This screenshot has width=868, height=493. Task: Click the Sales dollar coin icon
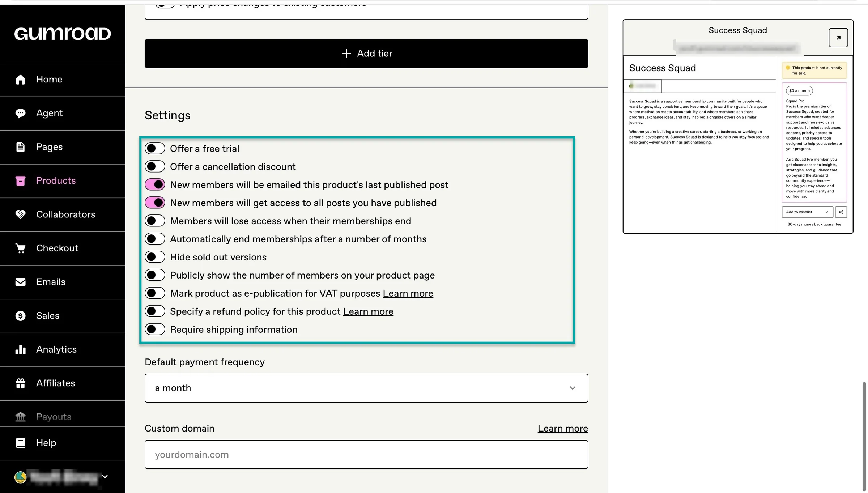[x=21, y=316]
